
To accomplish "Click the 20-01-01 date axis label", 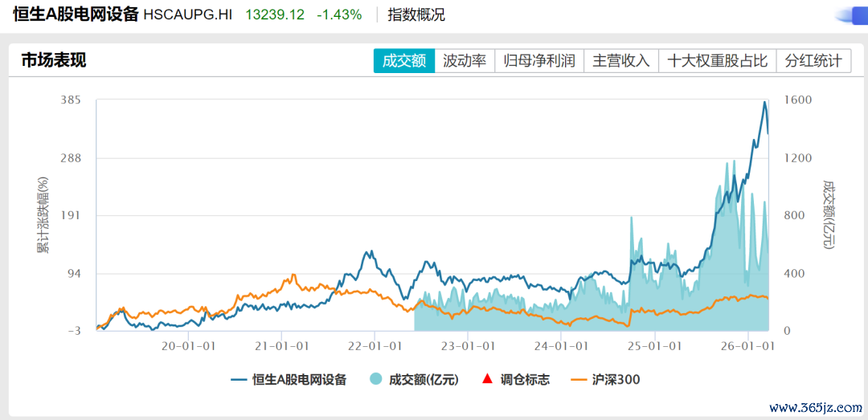I will (189, 346).
